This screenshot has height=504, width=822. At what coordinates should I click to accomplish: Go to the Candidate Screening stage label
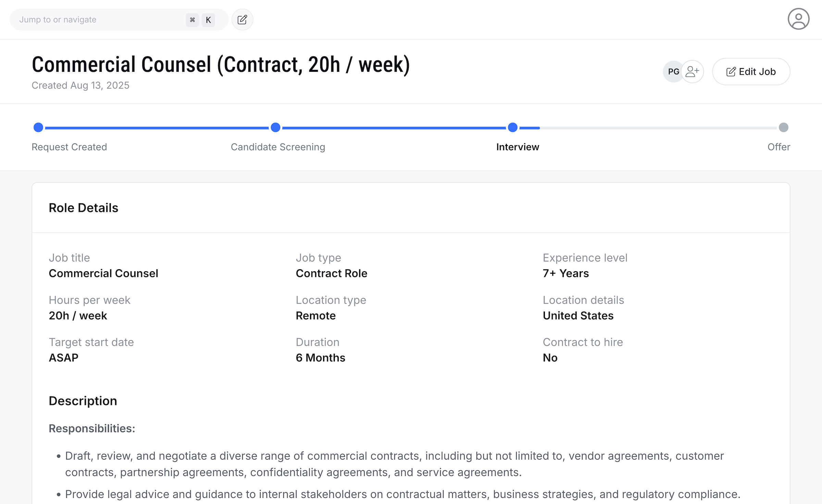pos(278,147)
